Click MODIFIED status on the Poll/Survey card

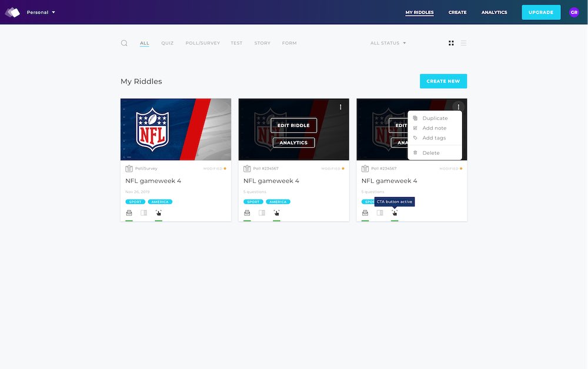[x=215, y=168]
